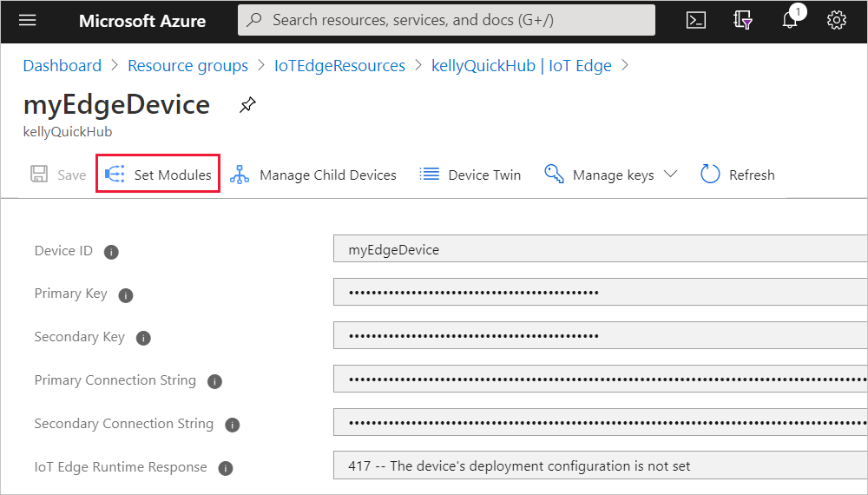Open Device Twin view

click(x=470, y=175)
